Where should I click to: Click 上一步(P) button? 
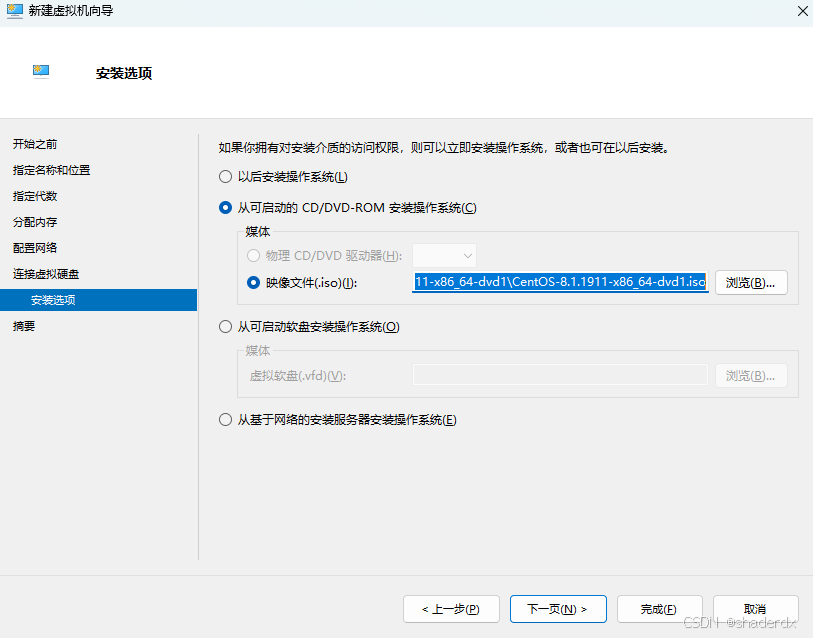451,609
